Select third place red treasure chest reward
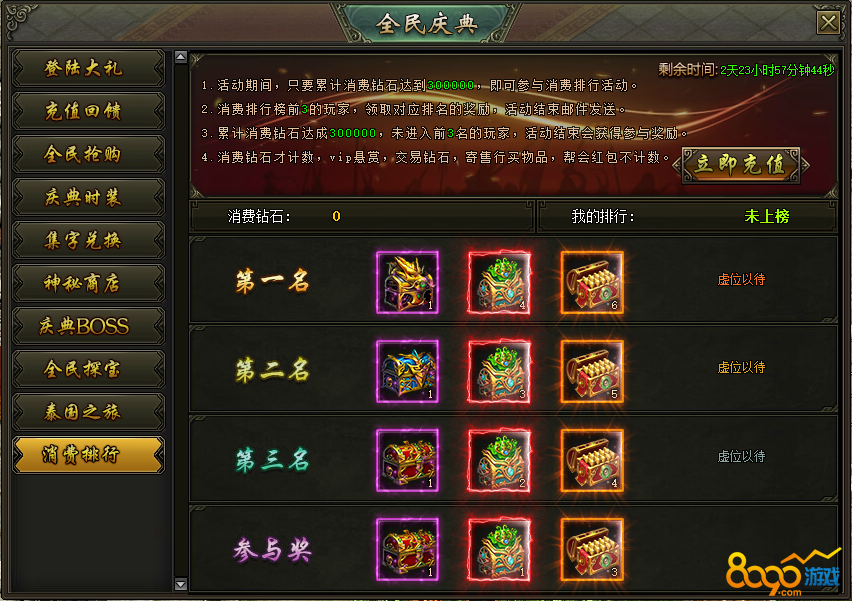The width and height of the screenshot is (852, 601). pos(407,460)
